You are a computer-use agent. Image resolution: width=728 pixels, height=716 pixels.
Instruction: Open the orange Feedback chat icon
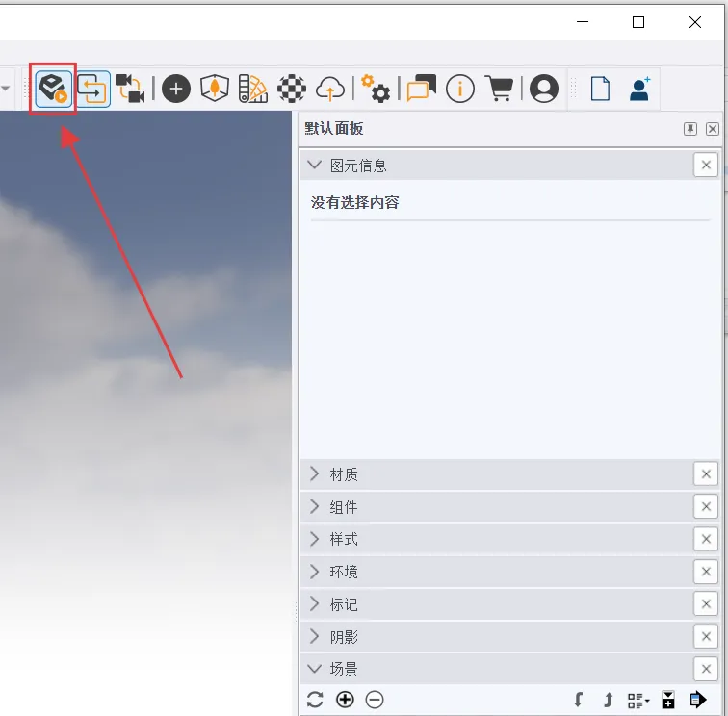(x=421, y=89)
